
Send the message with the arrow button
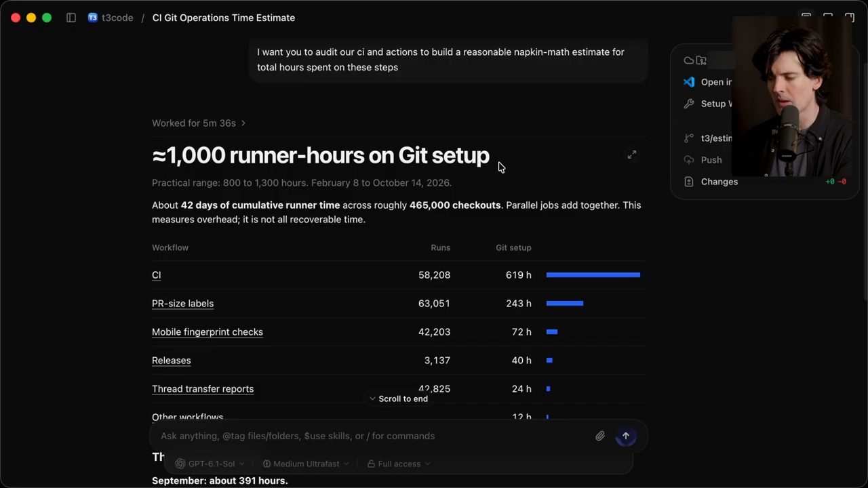(626, 436)
